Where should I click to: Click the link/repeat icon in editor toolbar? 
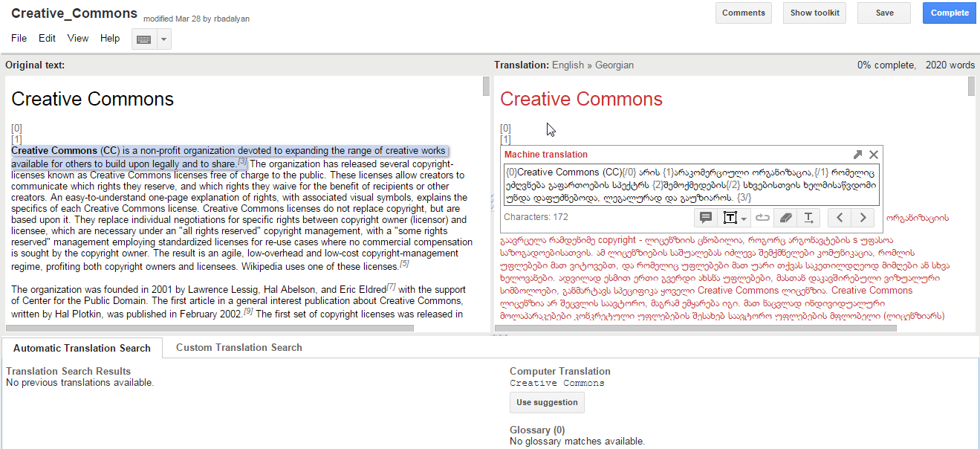coord(762,218)
